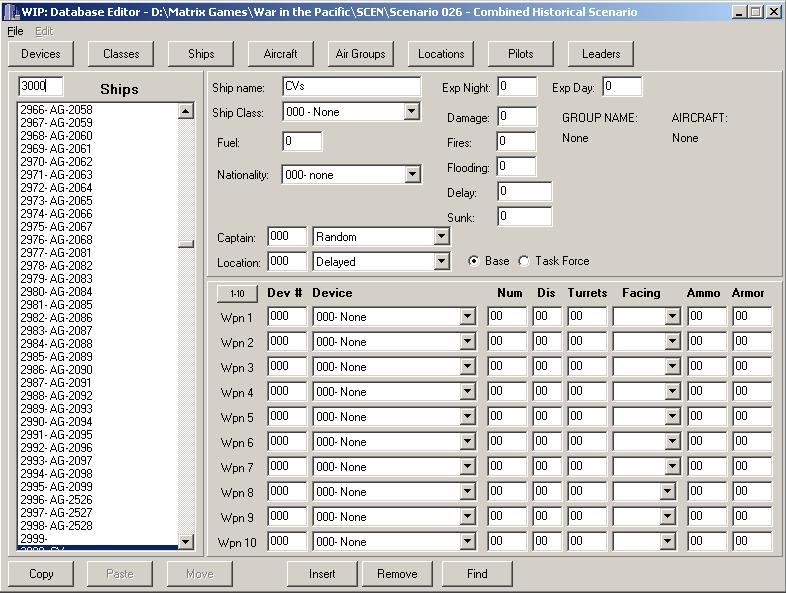This screenshot has width=786, height=593.
Task: Click the Wpn 6 Ammo field
Action: point(707,442)
